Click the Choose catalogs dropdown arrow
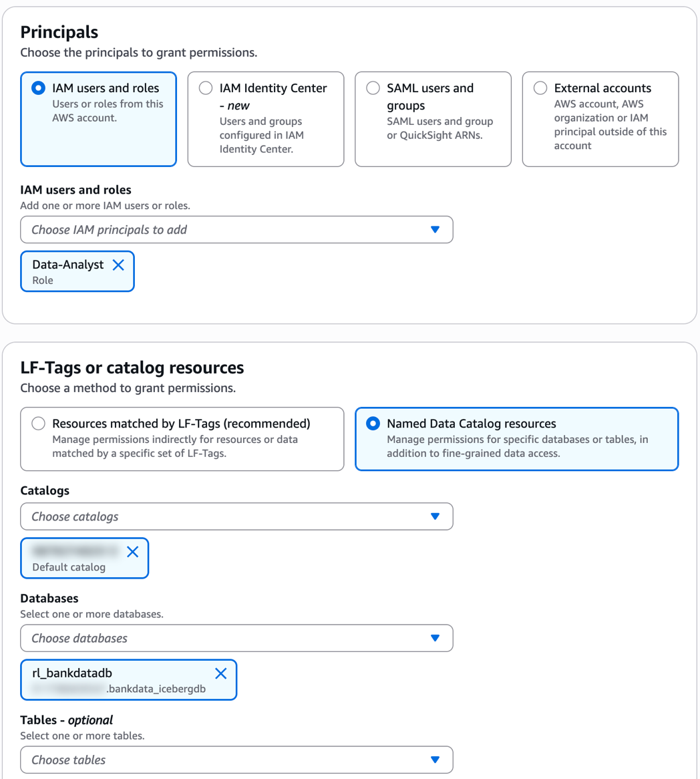 click(435, 516)
